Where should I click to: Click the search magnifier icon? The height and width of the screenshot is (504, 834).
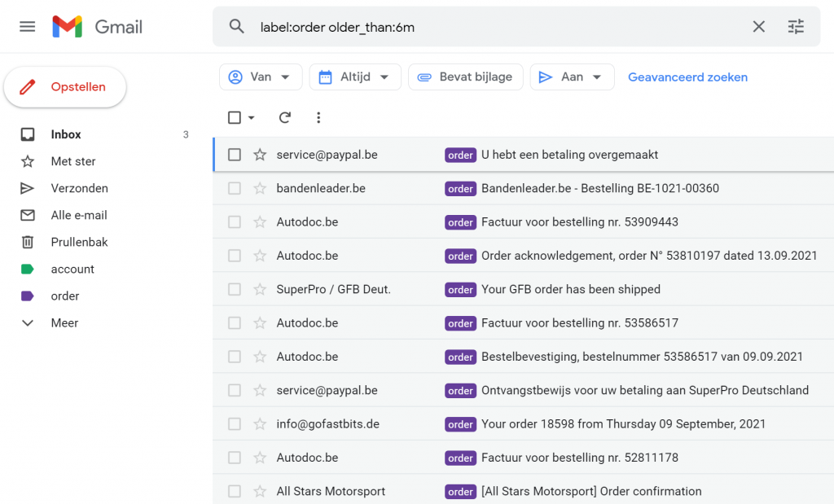pos(237,27)
